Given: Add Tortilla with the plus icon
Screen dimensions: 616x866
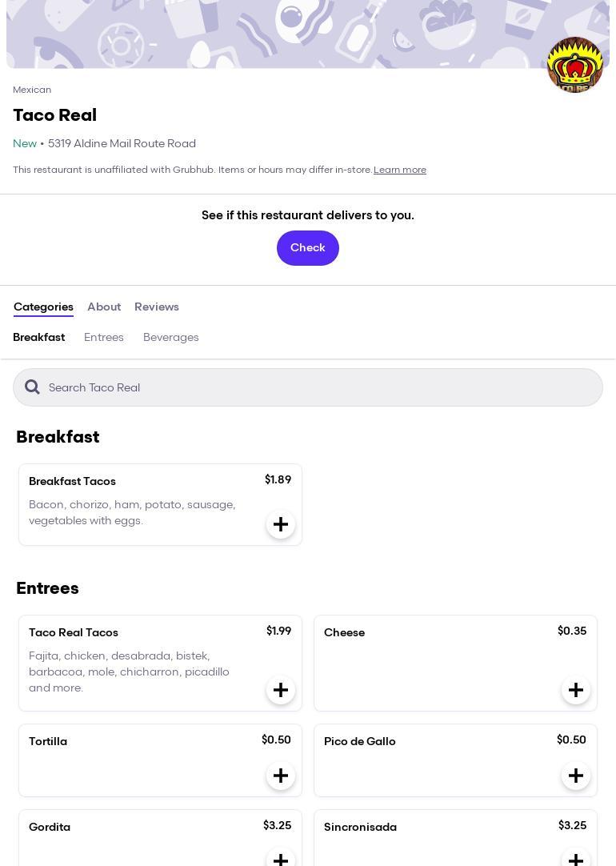Looking at the screenshot, I should pyautogui.click(x=281, y=776).
